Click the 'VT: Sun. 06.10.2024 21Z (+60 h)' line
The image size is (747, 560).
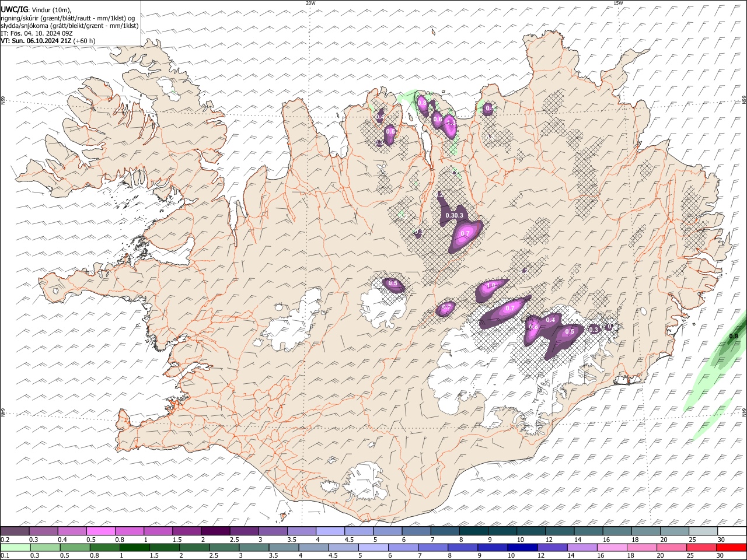click(x=48, y=41)
